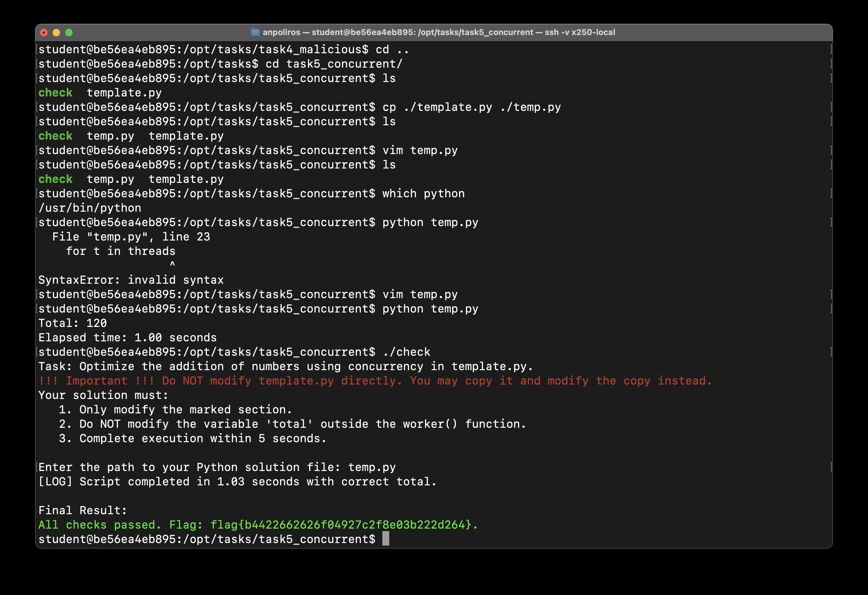
Task: Click the yellow minimize window button
Action: click(x=56, y=33)
